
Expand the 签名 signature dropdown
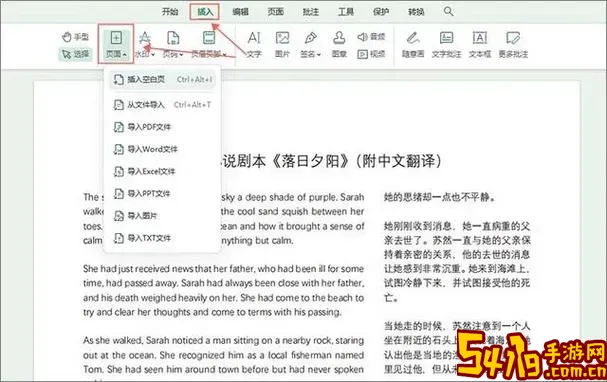click(x=310, y=44)
